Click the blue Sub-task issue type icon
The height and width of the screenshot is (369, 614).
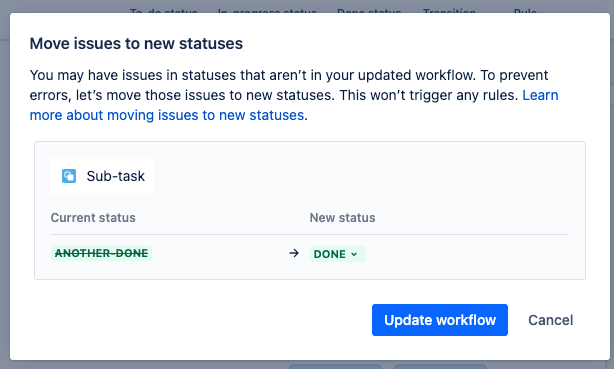click(x=69, y=176)
